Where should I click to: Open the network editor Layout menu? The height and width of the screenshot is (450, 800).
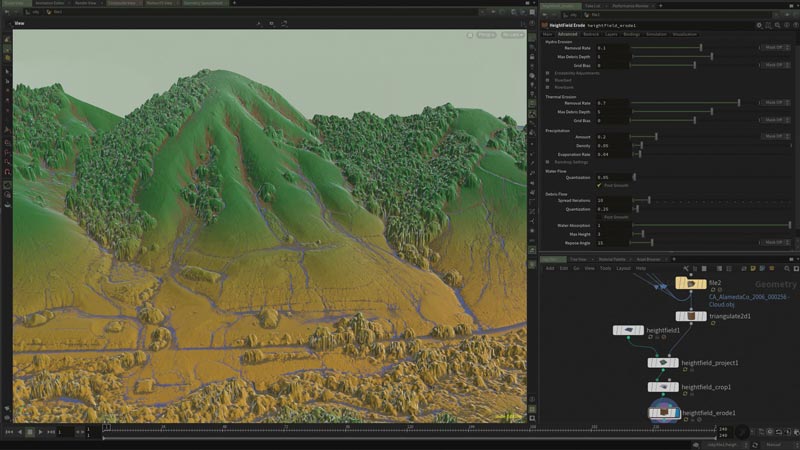(623, 268)
